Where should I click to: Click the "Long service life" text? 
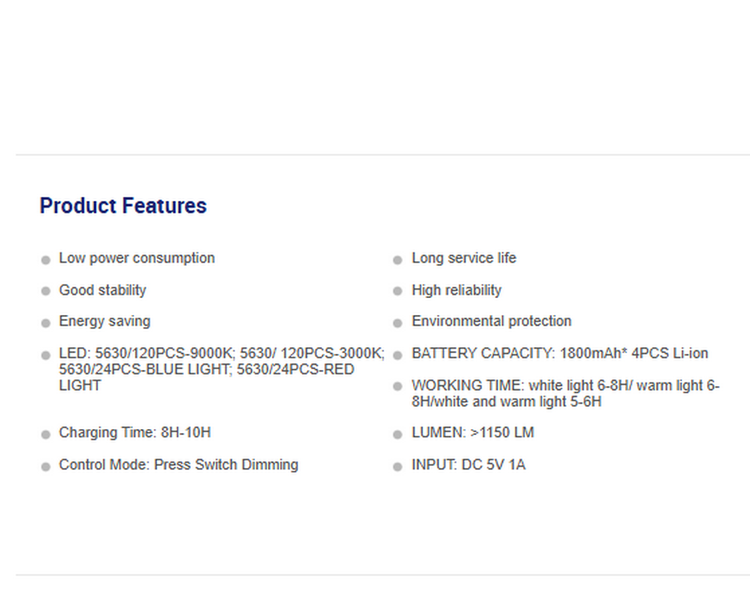point(464,258)
